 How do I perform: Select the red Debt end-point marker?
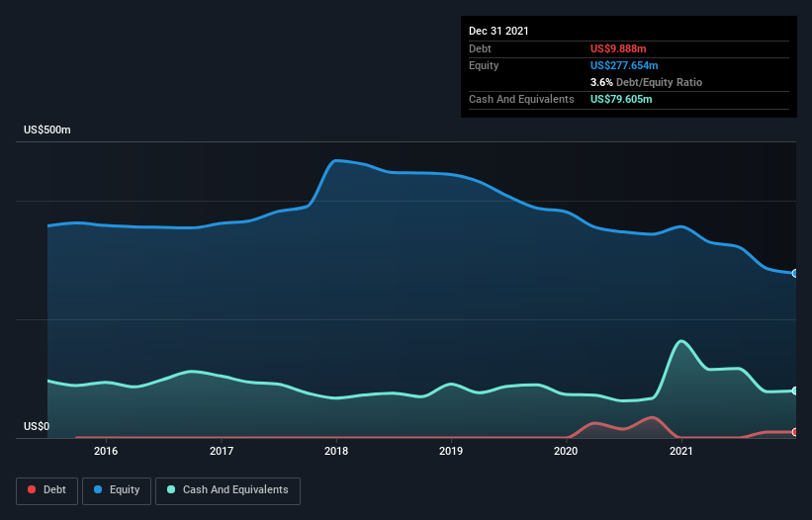point(794,432)
